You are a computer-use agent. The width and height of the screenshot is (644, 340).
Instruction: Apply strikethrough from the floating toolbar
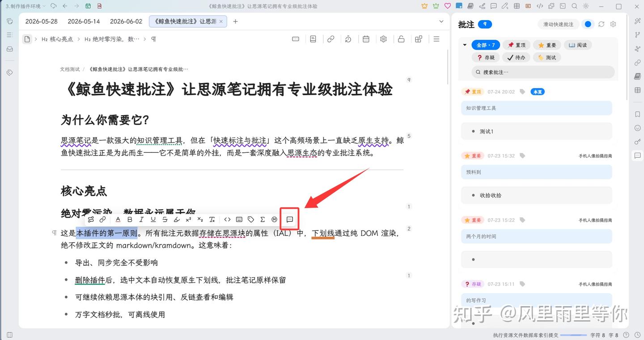point(165,219)
